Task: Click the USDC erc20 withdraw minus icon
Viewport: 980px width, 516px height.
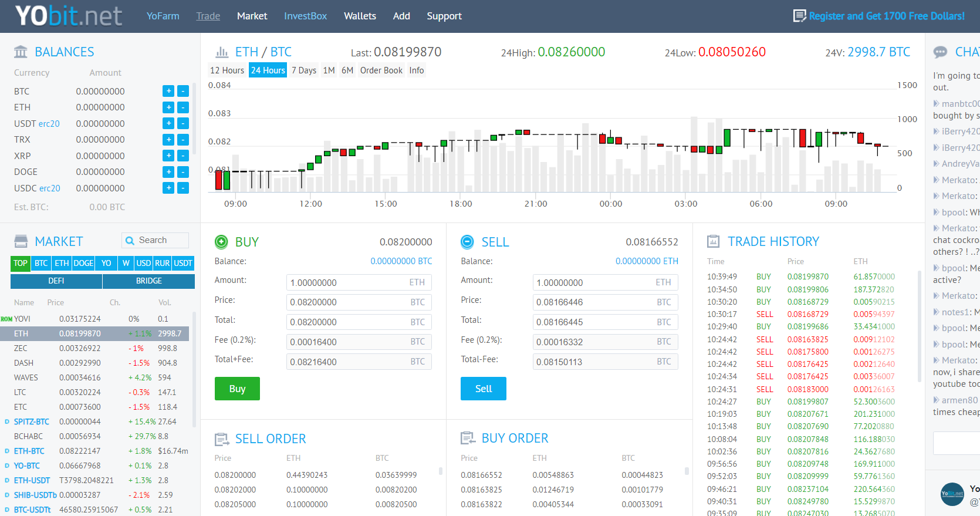Action: (x=183, y=188)
